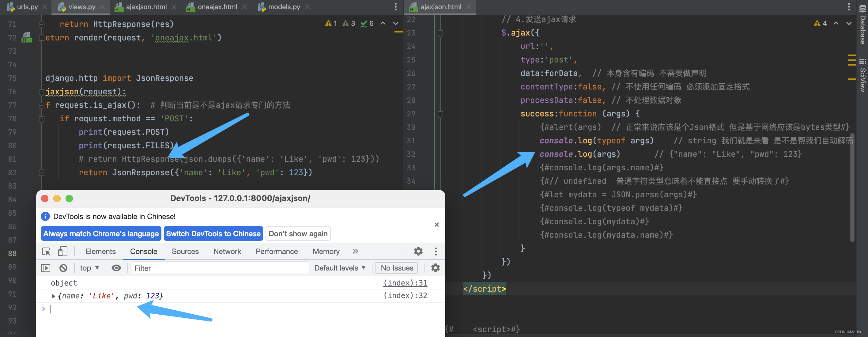The image size is (868, 337).
Task: Click the typo count 6 checkmark indicator
Action: pos(367,23)
